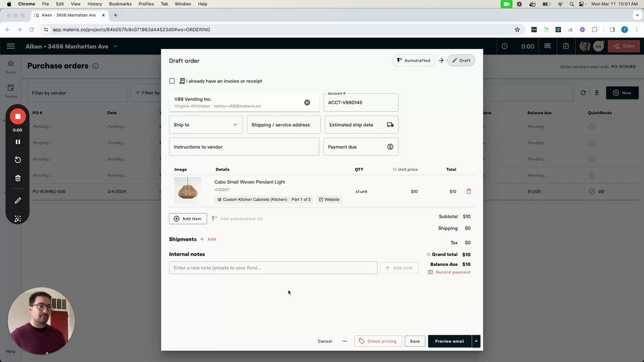Reload the browser page
The width and height of the screenshot is (644, 362).
pos(31,30)
